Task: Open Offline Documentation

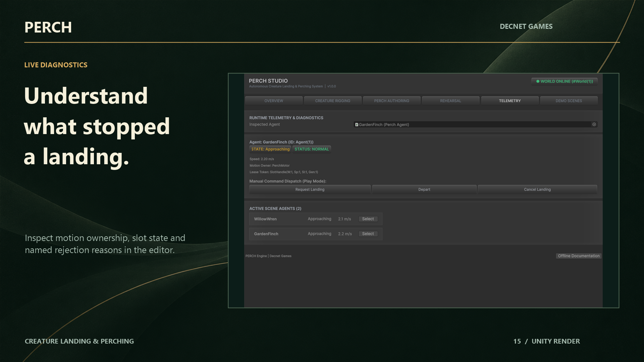Action: (579, 256)
